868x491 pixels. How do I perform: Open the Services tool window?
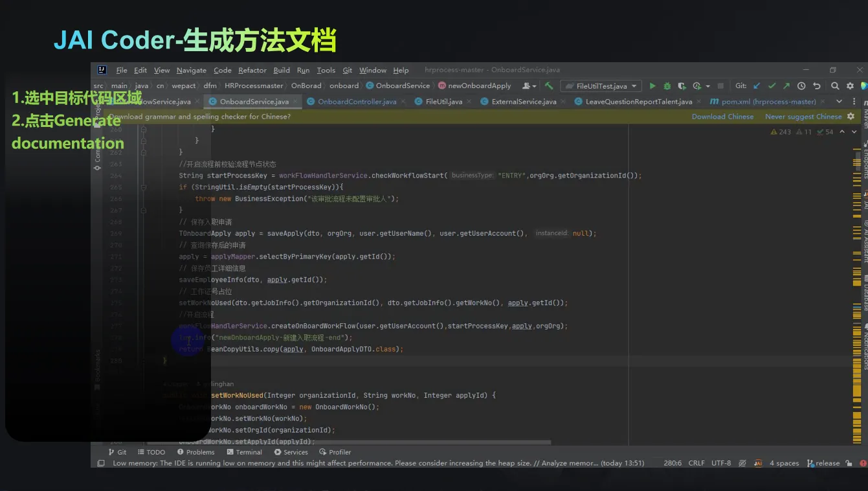coord(291,452)
